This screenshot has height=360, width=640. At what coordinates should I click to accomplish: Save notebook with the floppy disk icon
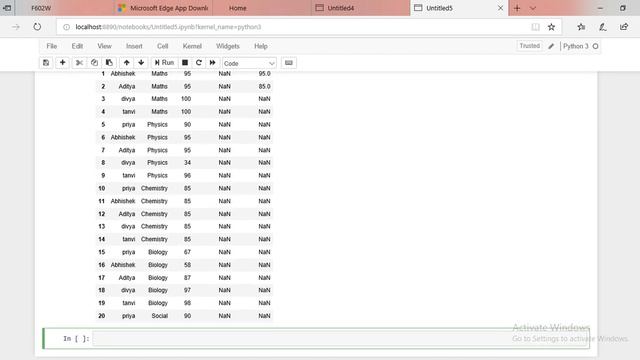pos(46,63)
